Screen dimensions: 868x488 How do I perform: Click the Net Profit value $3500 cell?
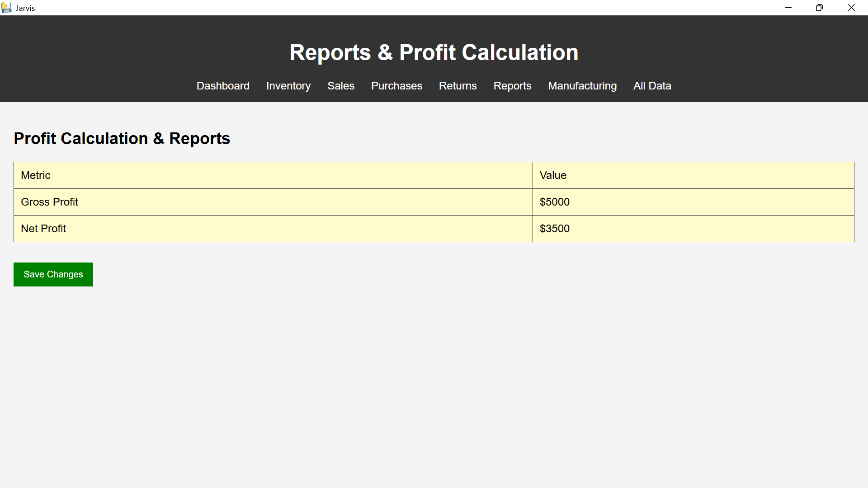(693, 229)
